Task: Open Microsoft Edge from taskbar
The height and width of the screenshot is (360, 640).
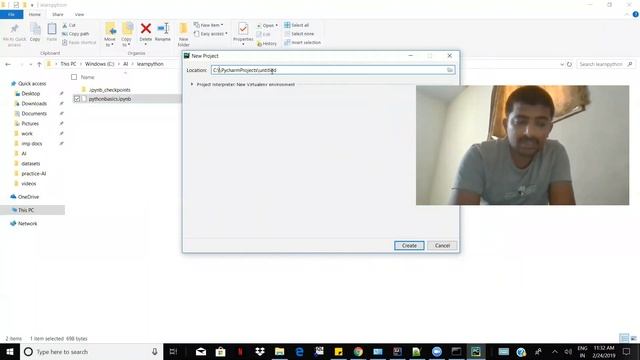Action: (299, 351)
